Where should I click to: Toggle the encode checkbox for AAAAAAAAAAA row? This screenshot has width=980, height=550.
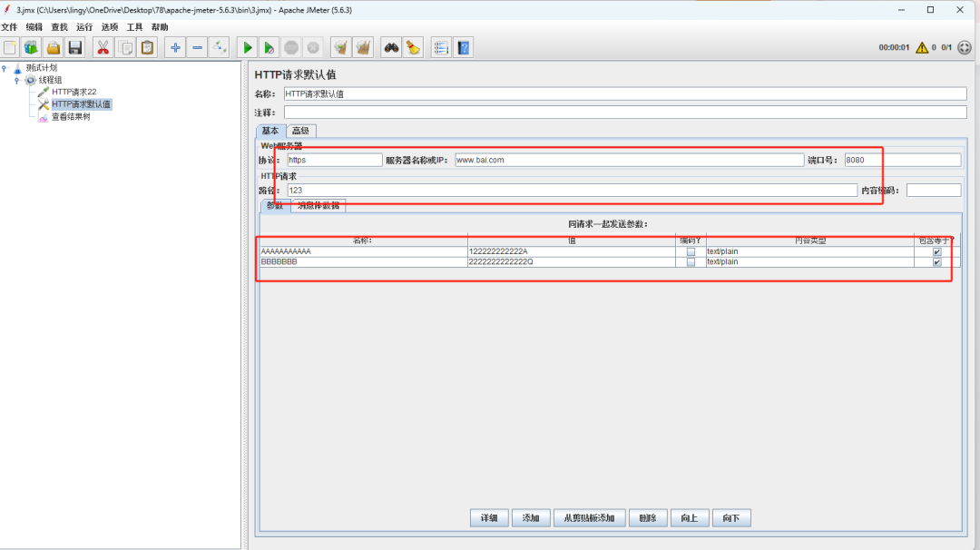691,251
